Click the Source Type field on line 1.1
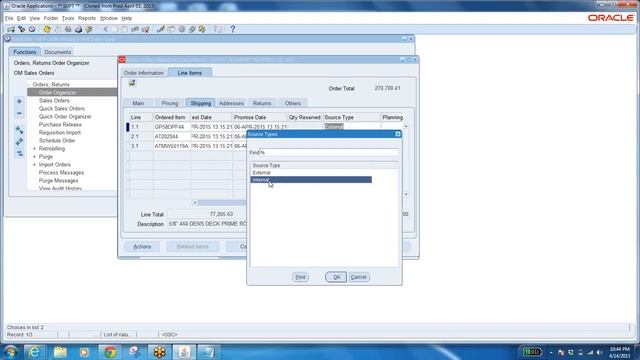Image resolution: width=640 pixels, height=360 pixels. coord(351,127)
